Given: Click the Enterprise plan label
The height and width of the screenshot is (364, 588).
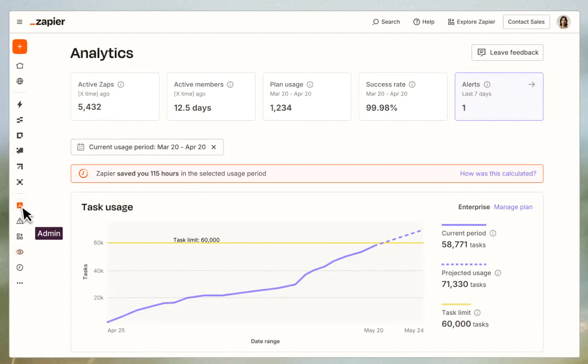Looking at the screenshot, I should [x=474, y=207].
